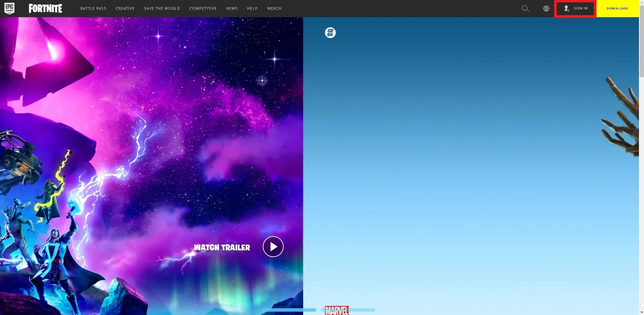Open the News section
644x315 pixels.
(232, 8)
